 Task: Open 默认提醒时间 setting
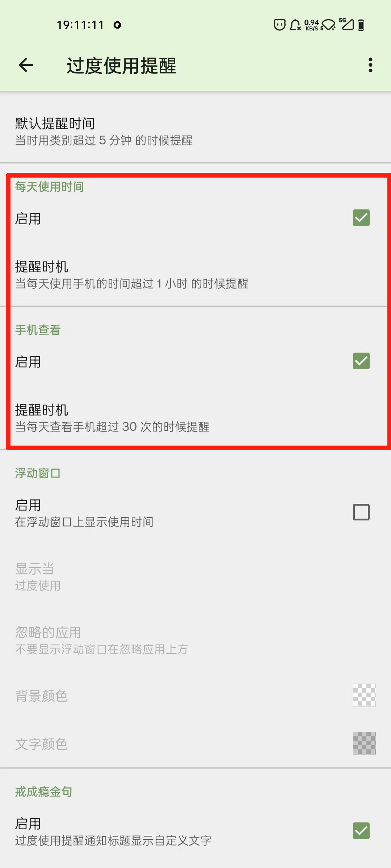click(x=195, y=131)
